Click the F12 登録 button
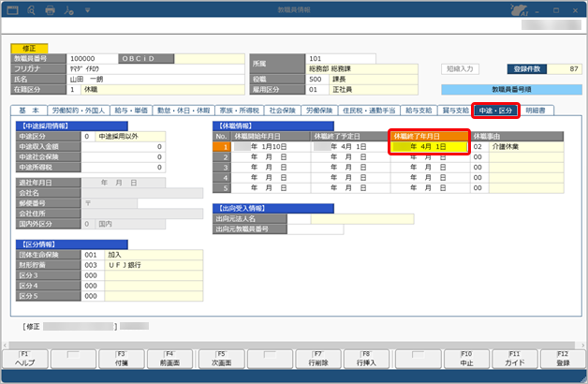This screenshot has height=384, width=588. point(560,359)
